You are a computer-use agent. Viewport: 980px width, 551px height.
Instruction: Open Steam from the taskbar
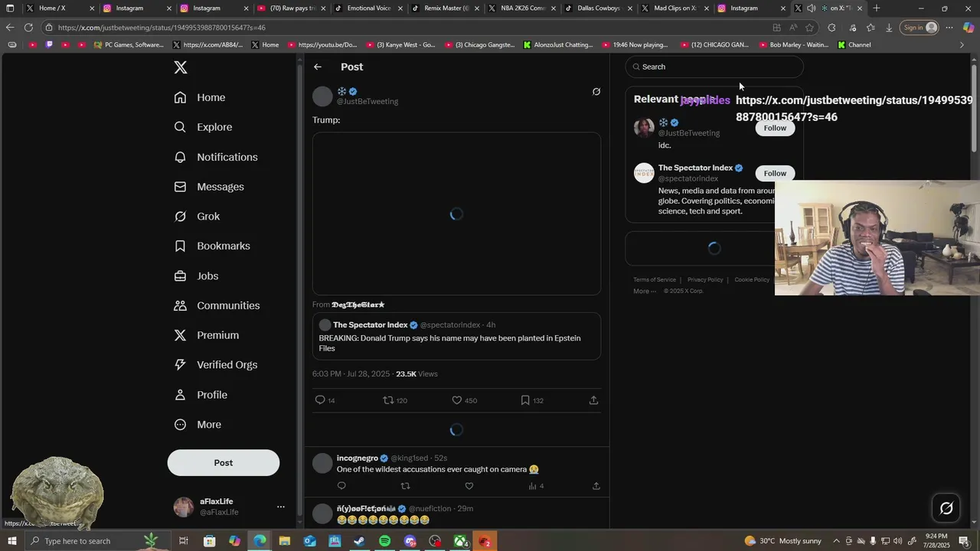click(360, 542)
